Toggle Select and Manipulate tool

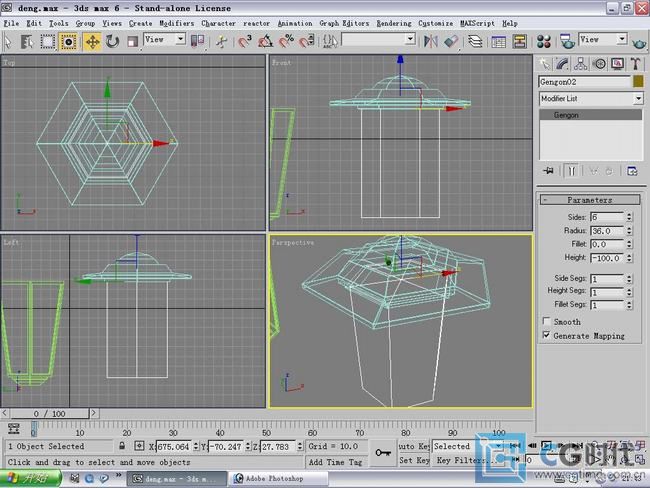[221, 41]
